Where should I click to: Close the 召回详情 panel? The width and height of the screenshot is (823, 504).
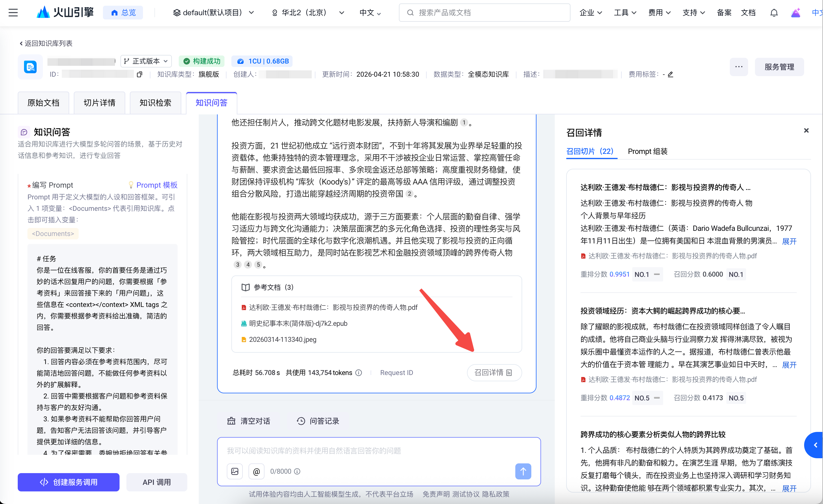806,131
